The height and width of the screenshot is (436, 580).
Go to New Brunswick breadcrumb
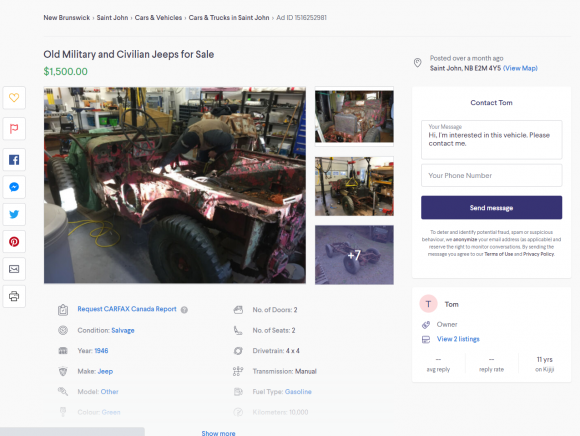coord(67,18)
